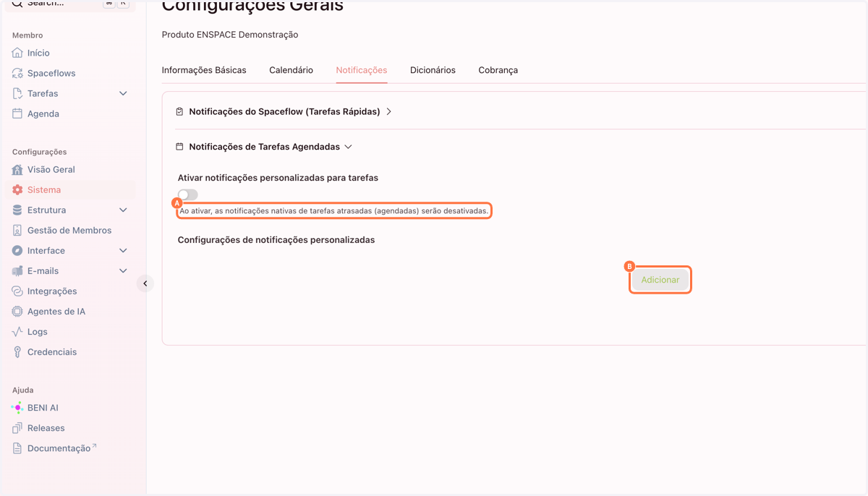Click Notificações do Spaceflow (Tarefas Rápidas) heading
This screenshot has height=496, width=868.
[x=284, y=112]
